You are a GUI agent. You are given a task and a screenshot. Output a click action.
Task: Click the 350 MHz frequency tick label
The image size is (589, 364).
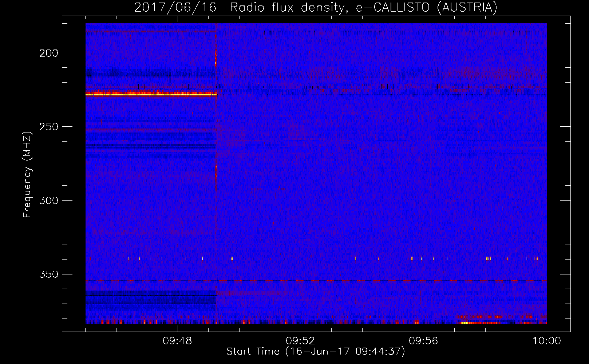pos(49,274)
